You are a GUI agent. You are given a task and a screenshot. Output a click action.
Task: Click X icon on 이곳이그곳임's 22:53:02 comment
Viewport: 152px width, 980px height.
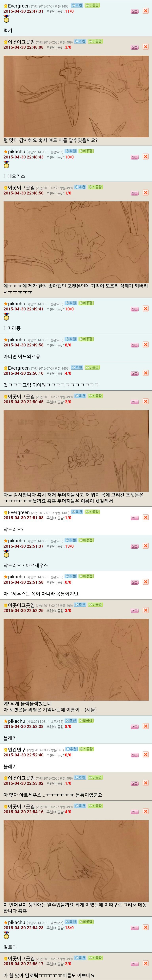[x=145, y=783]
